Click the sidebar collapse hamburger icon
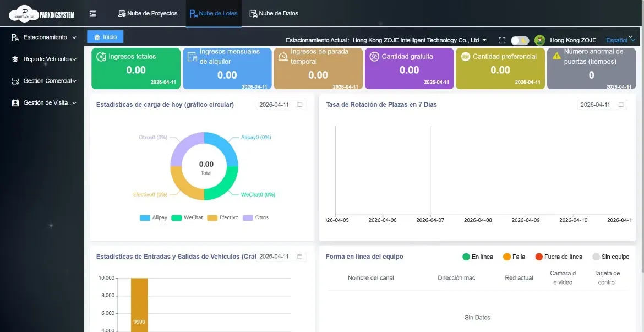The image size is (644, 332). 92,13
